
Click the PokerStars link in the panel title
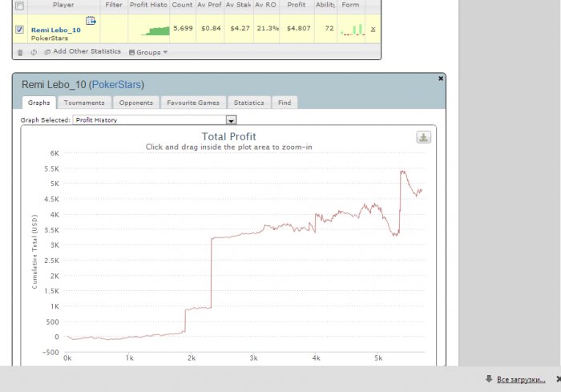point(117,85)
